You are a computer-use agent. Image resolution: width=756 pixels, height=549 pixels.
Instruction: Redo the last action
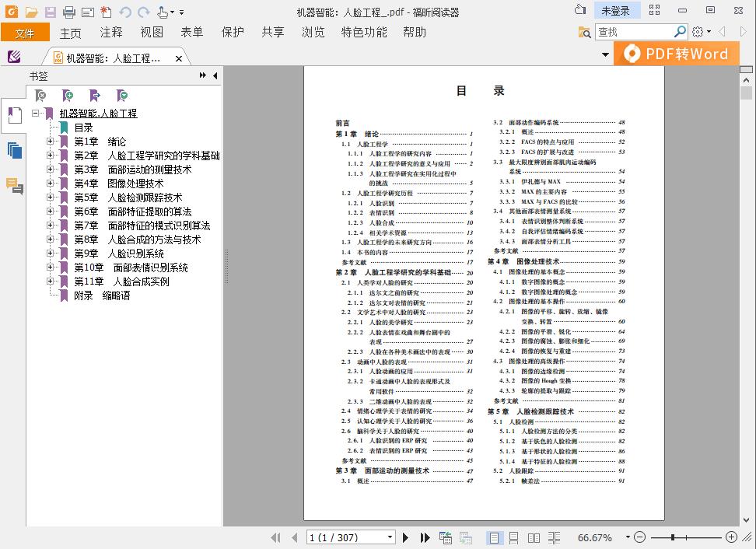[x=143, y=12]
